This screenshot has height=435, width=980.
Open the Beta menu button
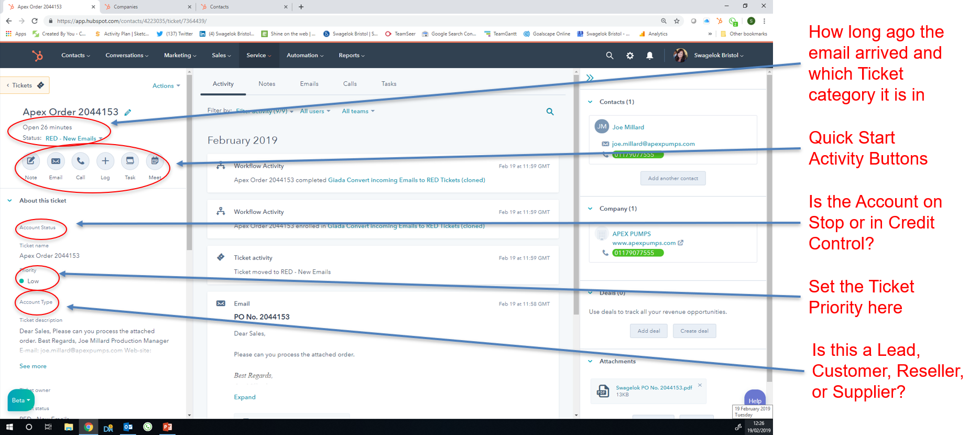tap(21, 400)
